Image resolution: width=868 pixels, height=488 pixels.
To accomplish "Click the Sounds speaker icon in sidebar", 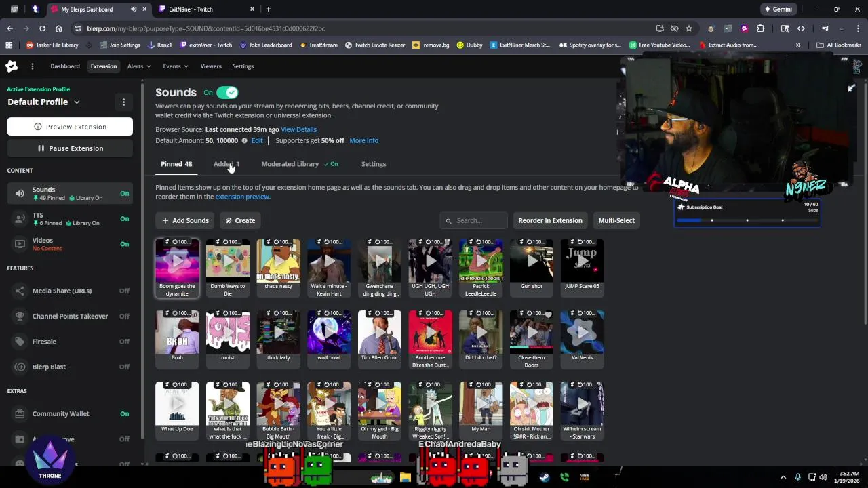I will (x=20, y=193).
